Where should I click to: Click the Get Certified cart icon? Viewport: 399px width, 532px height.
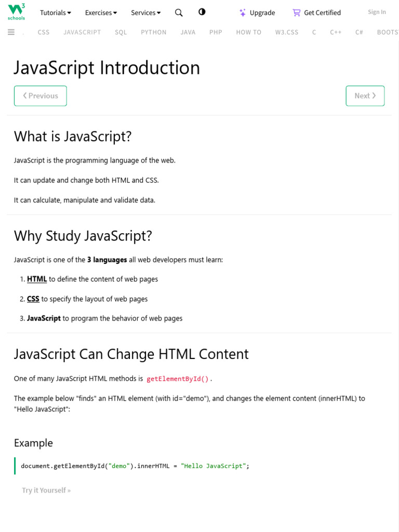pos(297,12)
